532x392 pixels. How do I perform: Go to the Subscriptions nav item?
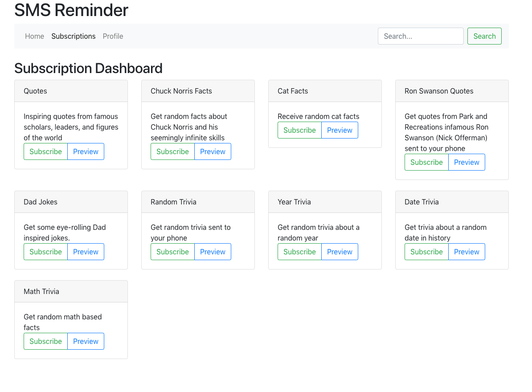[x=74, y=36]
